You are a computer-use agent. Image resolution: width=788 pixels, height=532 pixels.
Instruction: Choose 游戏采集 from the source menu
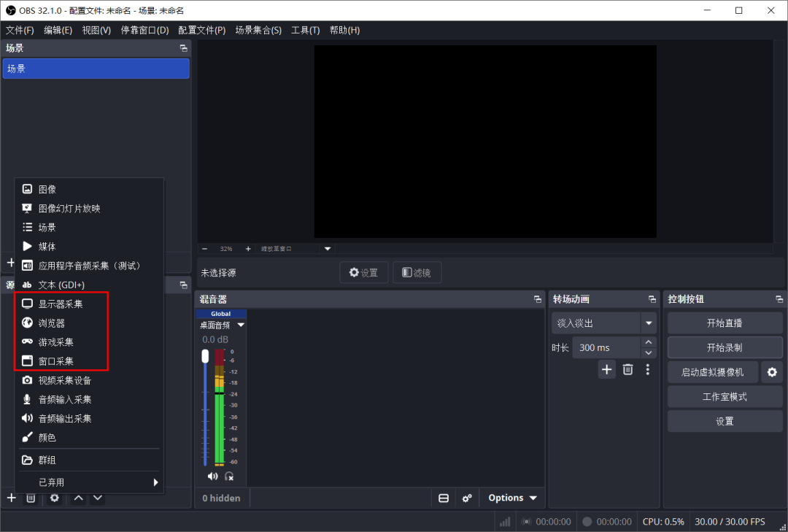tap(55, 342)
